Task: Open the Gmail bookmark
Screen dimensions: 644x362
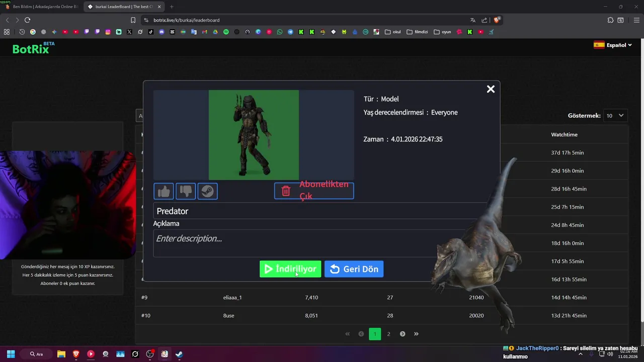Action: (x=204, y=32)
